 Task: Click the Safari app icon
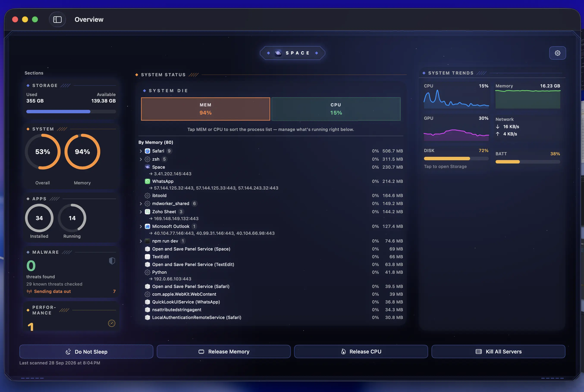coord(148,151)
